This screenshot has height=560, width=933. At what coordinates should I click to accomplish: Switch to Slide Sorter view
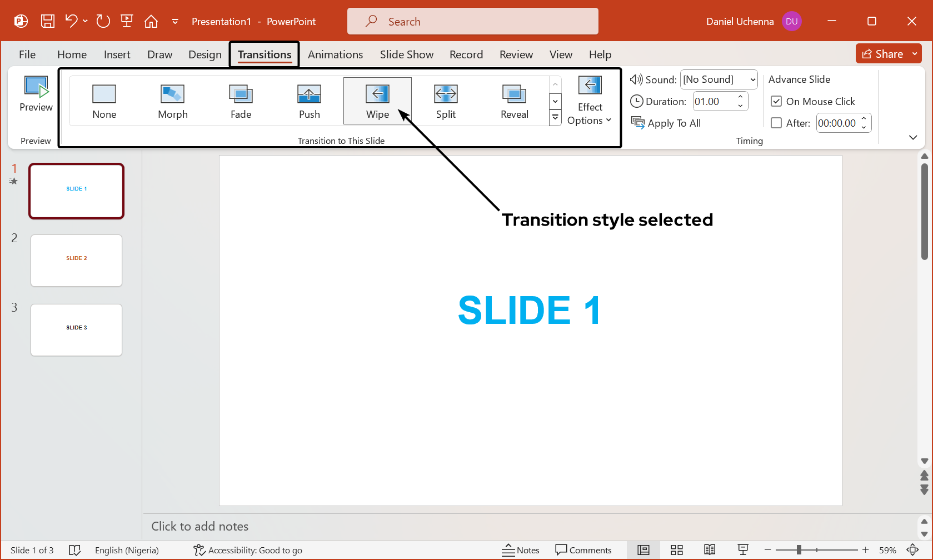pos(676,550)
